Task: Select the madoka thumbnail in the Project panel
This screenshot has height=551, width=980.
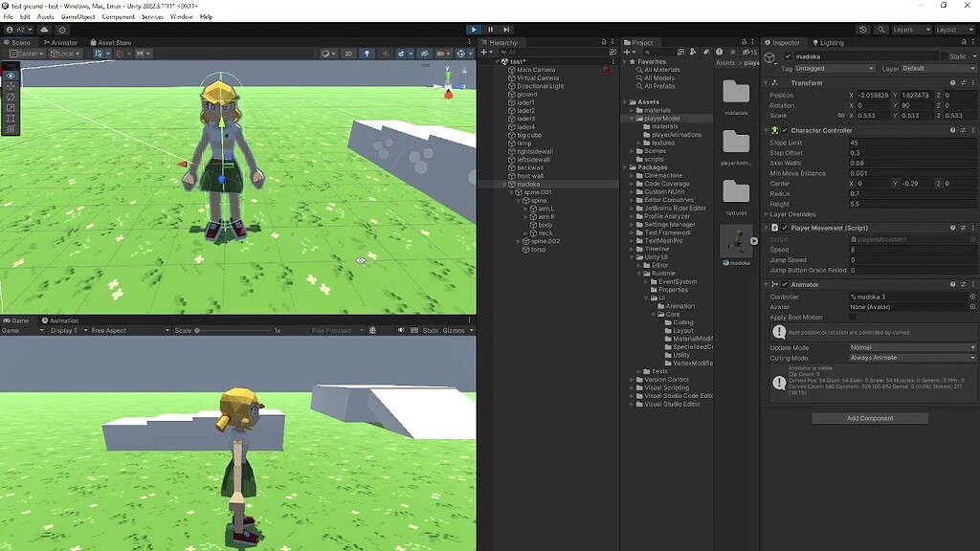Action: [x=737, y=242]
